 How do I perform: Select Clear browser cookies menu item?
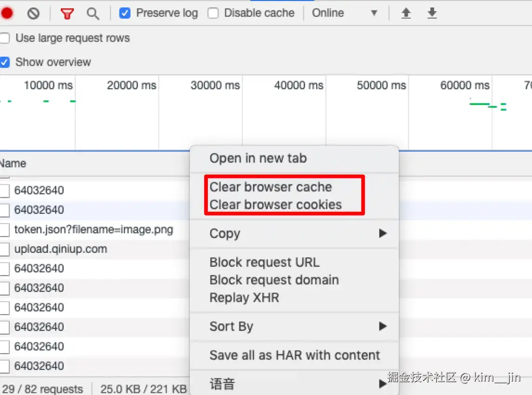pos(294,205)
